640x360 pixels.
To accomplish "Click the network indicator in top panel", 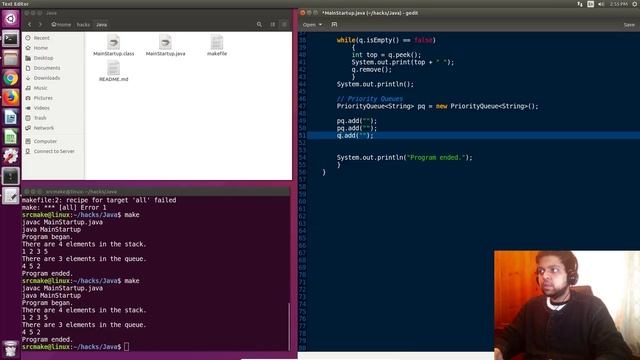I will click(x=580, y=4).
